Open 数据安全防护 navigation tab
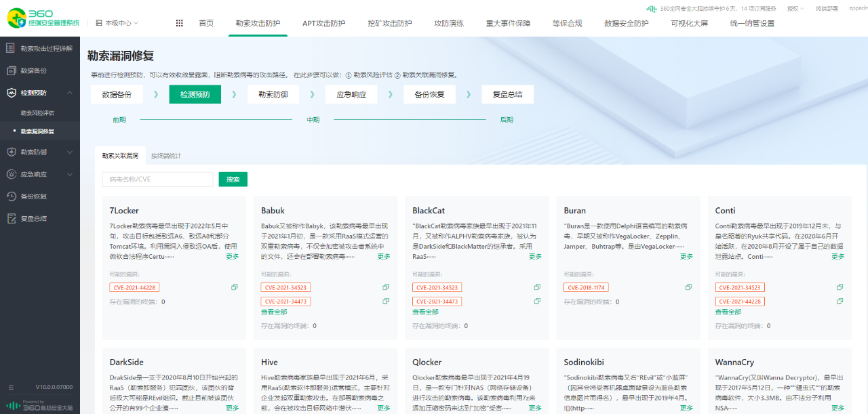The image size is (868, 414). pos(626,23)
